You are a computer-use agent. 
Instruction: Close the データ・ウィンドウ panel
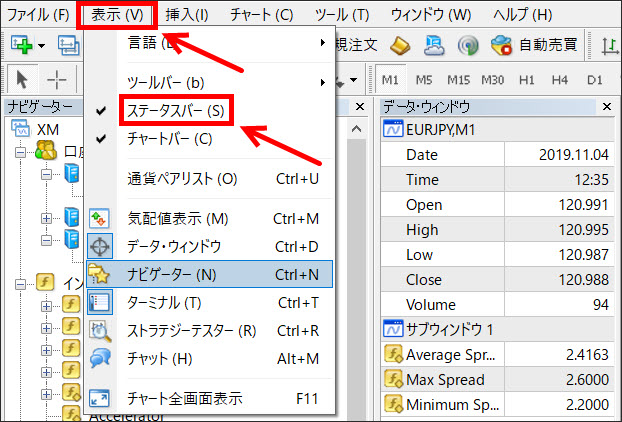point(607,107)
